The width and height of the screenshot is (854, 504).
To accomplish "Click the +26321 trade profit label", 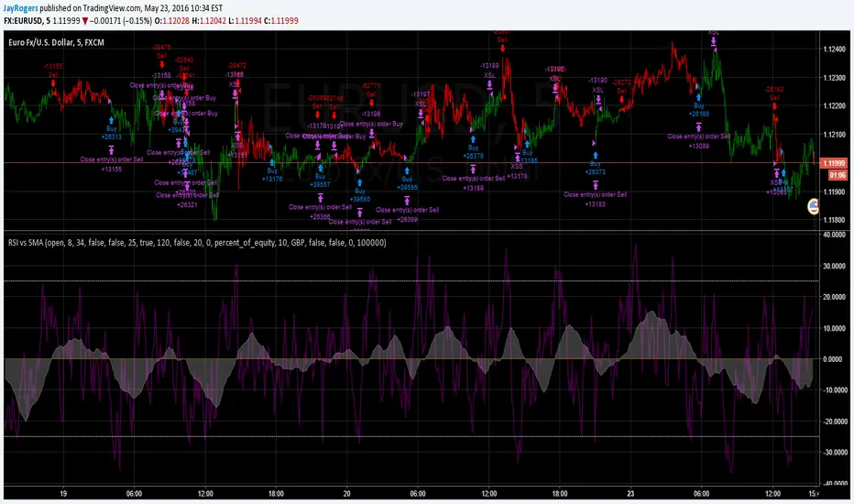I will 187,205.
